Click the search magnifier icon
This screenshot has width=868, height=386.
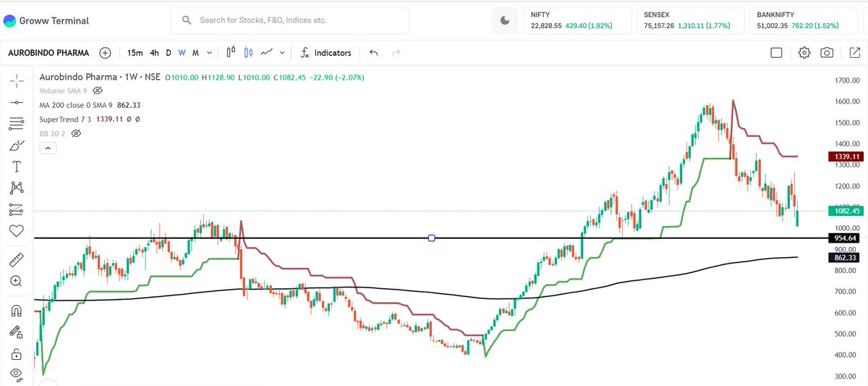point(187,20)
